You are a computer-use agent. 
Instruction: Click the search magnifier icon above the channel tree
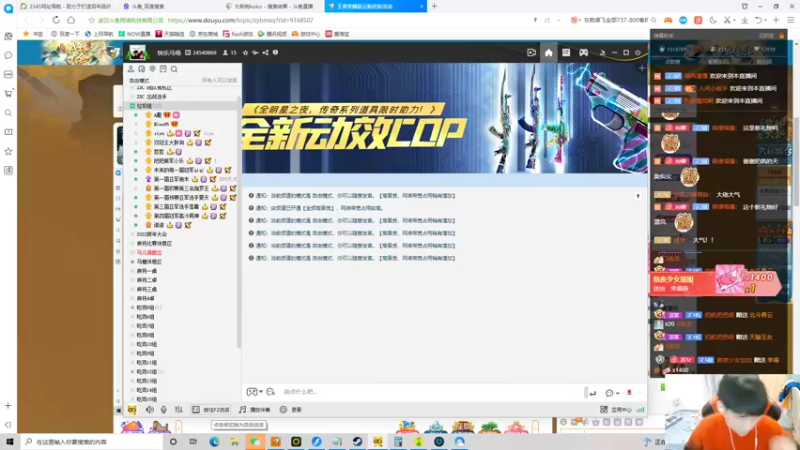pyautogui.click(x=174, y=69)
